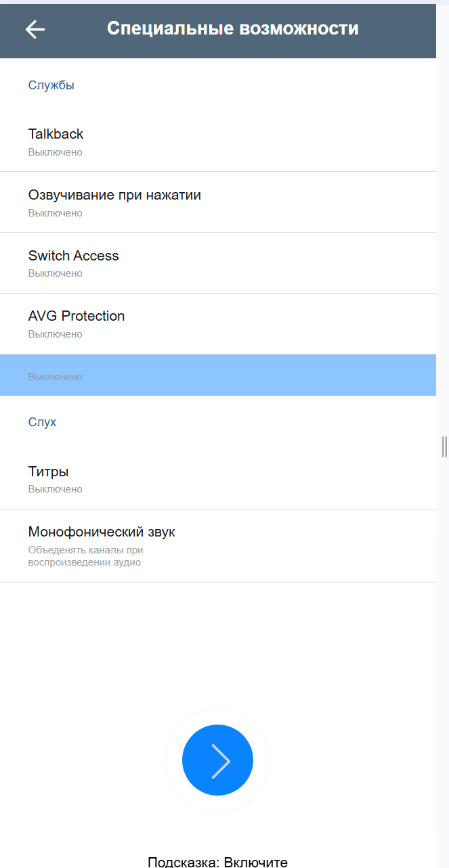Click Выключено status under AVG Protection
This screenshot has height=868, width=449.
[56, 334]
